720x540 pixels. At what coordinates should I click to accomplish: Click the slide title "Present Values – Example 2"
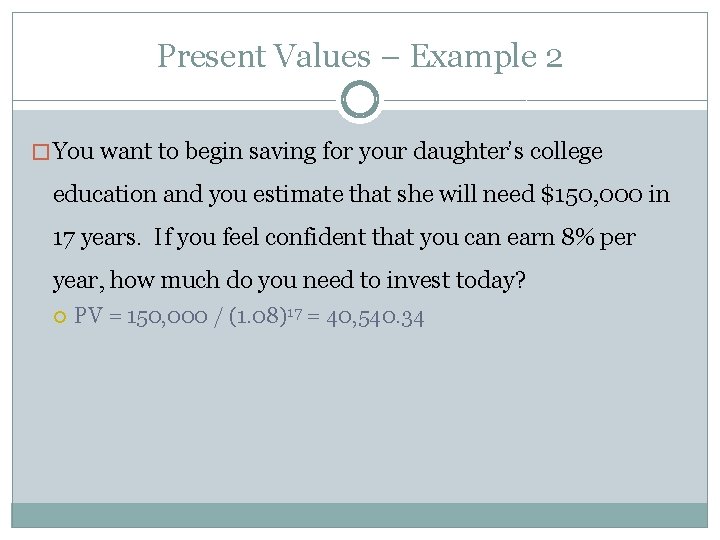pyautogui.click(x=360, y=56)
